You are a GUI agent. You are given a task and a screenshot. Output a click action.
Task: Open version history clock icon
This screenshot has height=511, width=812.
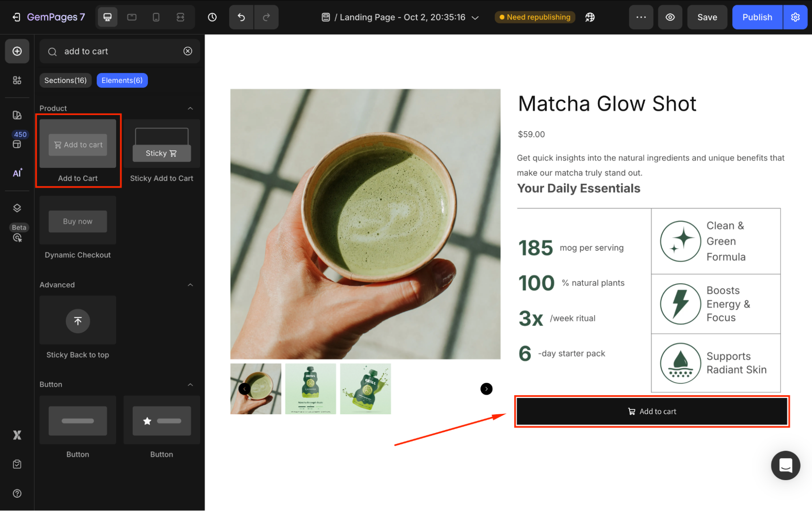click(212, 17)
